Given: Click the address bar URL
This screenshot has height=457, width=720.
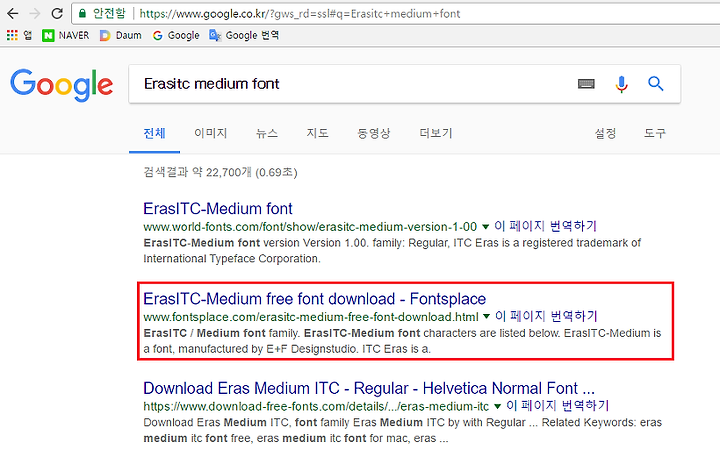Looking at the screenshot, I should click(x=299, y=14).
